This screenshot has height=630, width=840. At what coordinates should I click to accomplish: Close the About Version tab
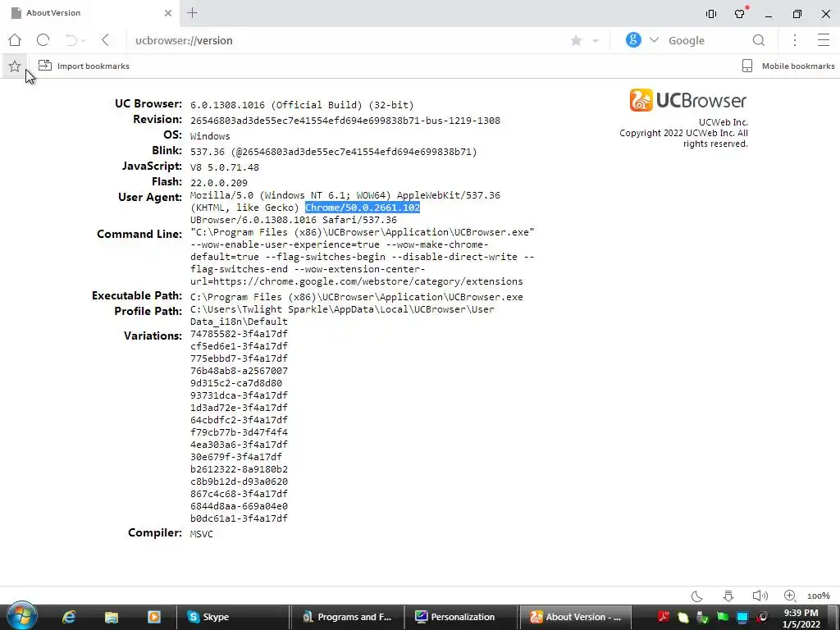(x=167, y=13)
